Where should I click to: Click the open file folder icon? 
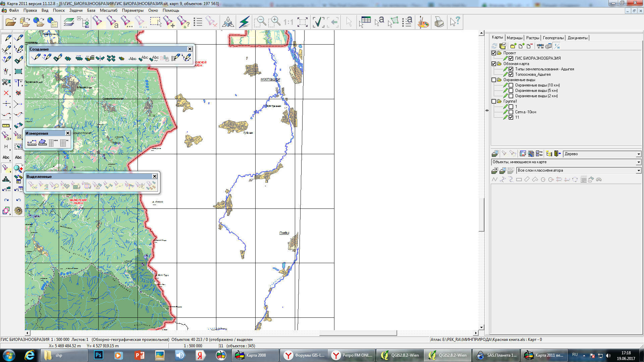click(x=10, y=22)
